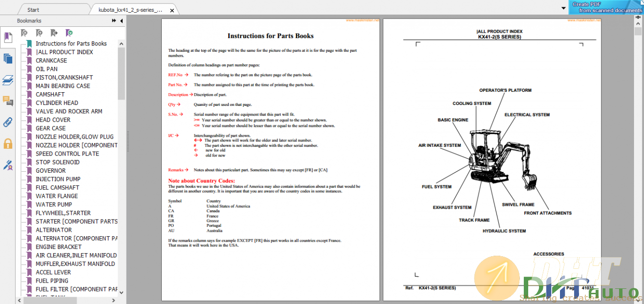Open the Digital Signatures panel icon
Viewport: 644px width, 304px height.
tap(8, 165)
